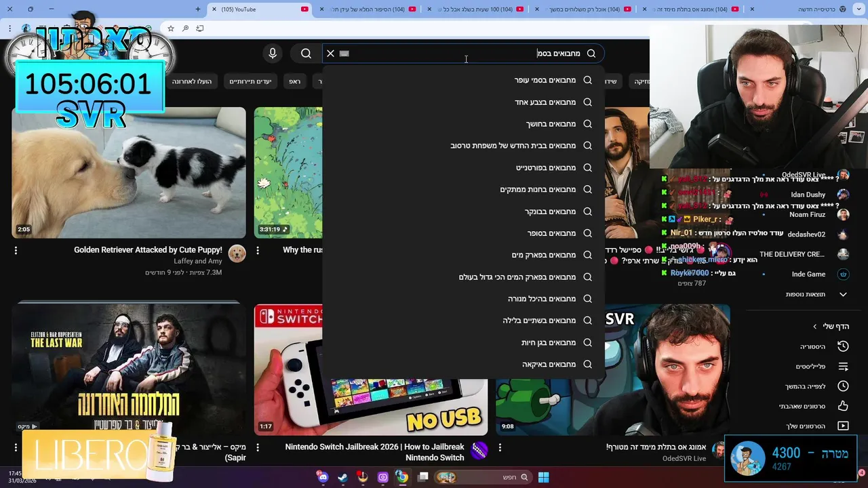Open Idan Dushy subscription channel
868x488 pixels.
pyautogui.click(x=819, y=195)
